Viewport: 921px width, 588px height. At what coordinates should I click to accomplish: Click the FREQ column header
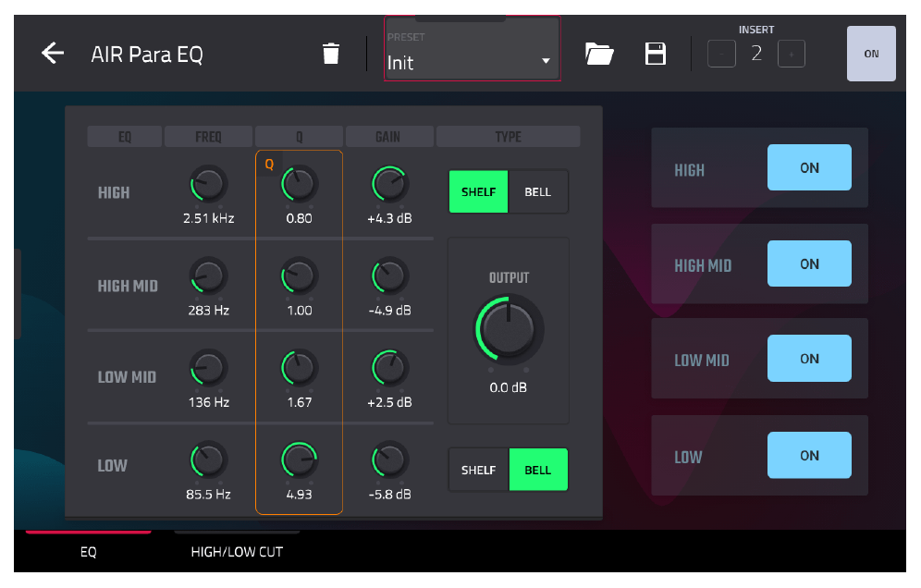pos(208,137)
